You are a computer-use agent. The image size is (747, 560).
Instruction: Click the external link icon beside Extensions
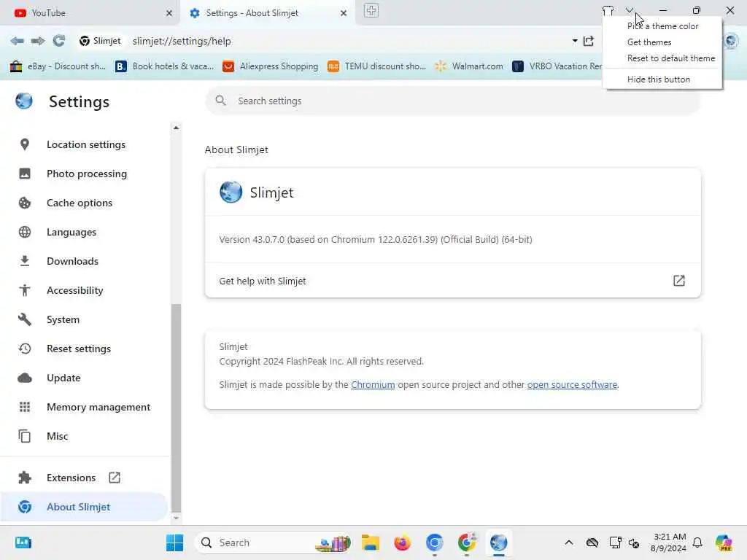pyautogui.click(x=115, y=478)
